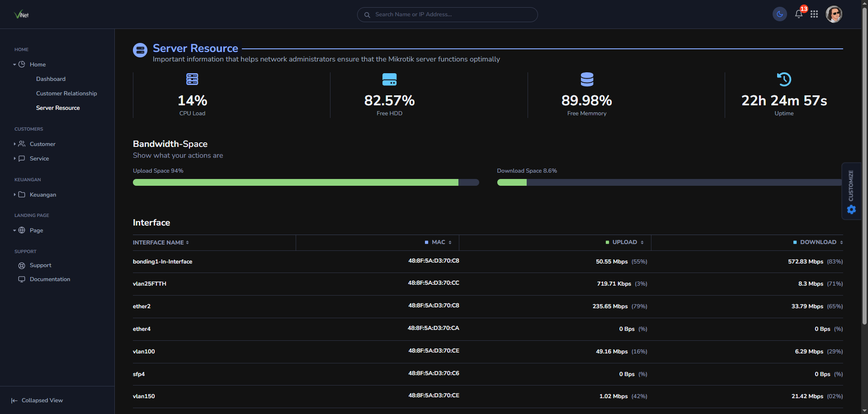Toggle the Collapsed View sidebar option
The image size is (868, 414).
tap(37, 400)
